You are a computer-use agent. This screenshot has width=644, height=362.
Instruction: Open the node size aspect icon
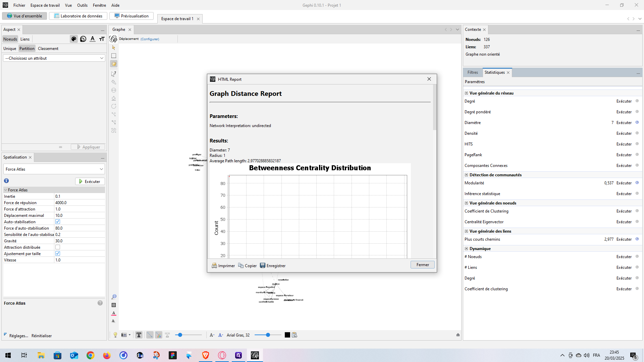(x=83, y=39)
